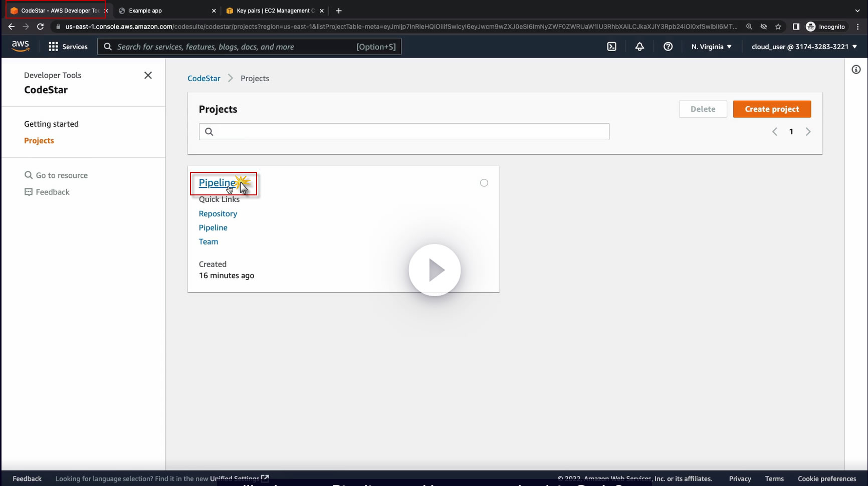The image size is (868, 486).
Task: Click the Delete button
Action: [x=703, y=109]
